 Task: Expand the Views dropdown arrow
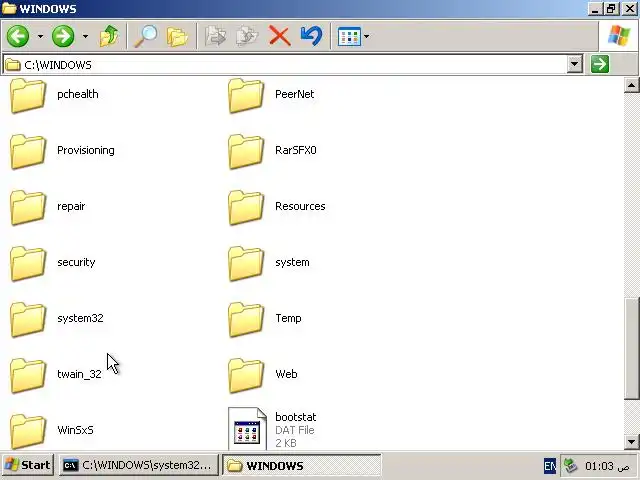367,36
